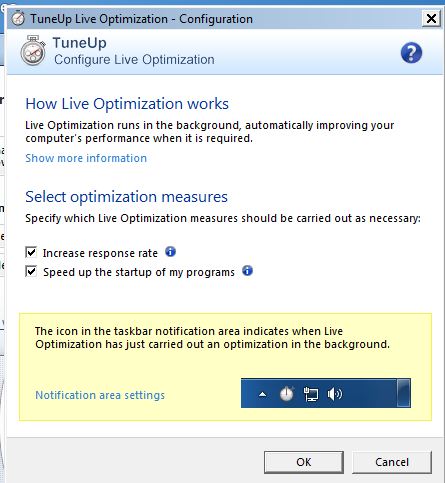The width and height of the screenshot is (445, 483).
Task: Expand details via Show more information
Action: pyautogui.click(x=86, y=158)
